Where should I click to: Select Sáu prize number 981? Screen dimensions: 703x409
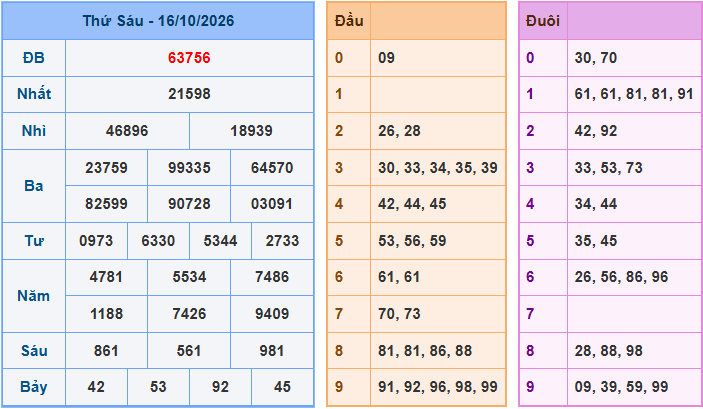pos(272,351)
